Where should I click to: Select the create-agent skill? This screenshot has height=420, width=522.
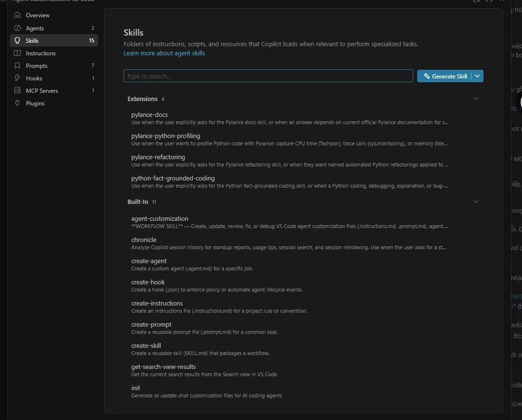tap(303, 265)
